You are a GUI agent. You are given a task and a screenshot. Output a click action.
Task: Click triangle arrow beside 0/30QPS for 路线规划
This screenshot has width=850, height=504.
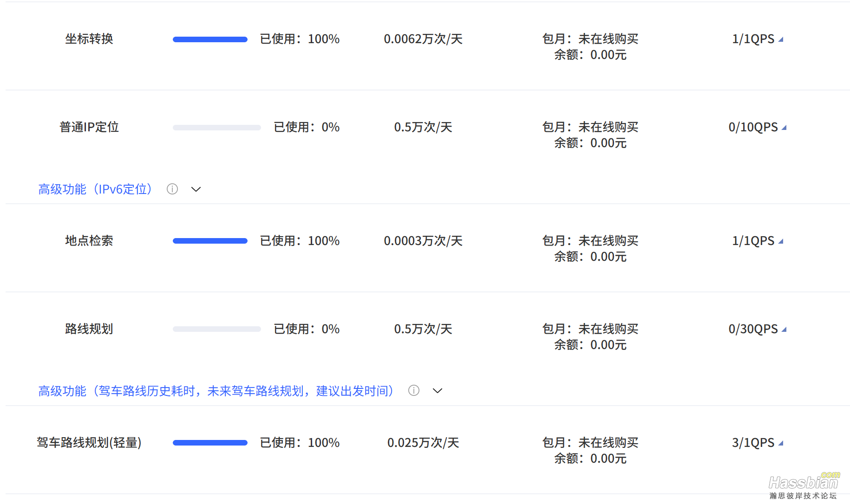coord(784,330)
